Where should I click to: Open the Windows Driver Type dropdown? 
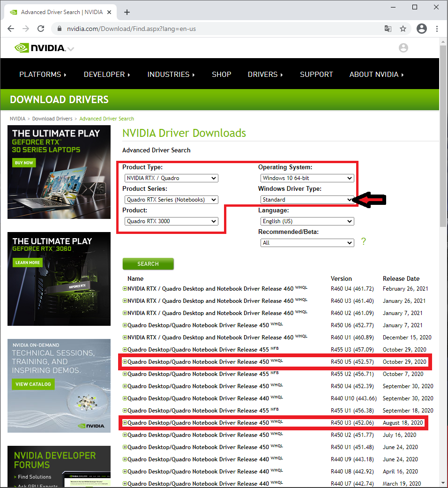[307, 200]
